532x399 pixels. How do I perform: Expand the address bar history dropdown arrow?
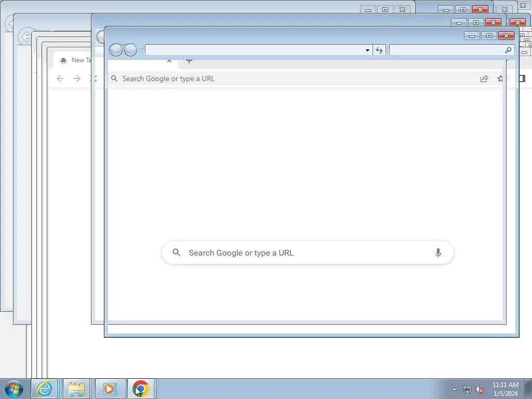pos(367,50)
